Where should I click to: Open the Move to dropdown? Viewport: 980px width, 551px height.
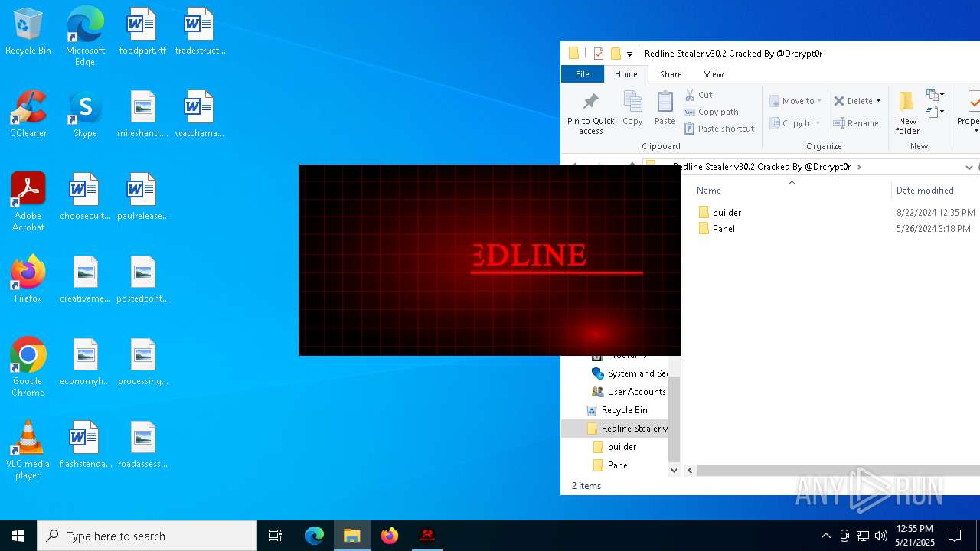795,101
